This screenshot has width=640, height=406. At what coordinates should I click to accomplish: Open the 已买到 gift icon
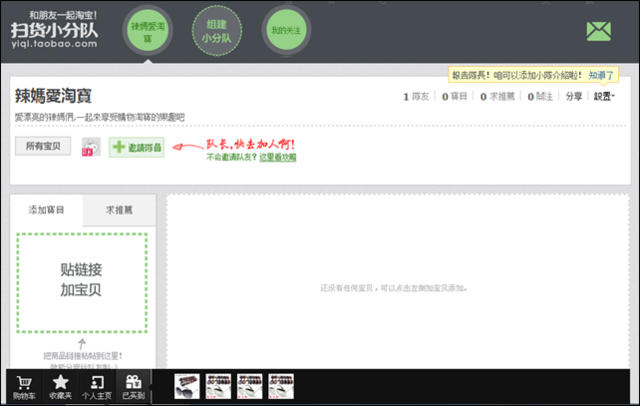pyautogui.click(x=133, y=387)
